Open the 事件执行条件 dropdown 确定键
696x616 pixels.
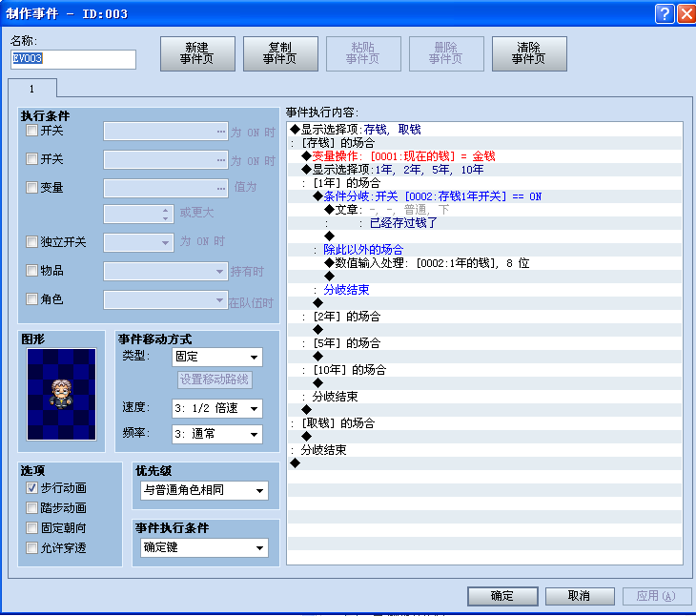(x=204, y=547)
